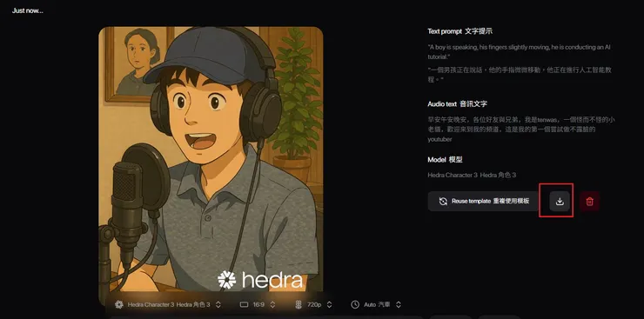The width and height of the screenshot is (644, 319).
Task: Click the 'A boy is speaking' prompt text
Action: coord(519,51)
